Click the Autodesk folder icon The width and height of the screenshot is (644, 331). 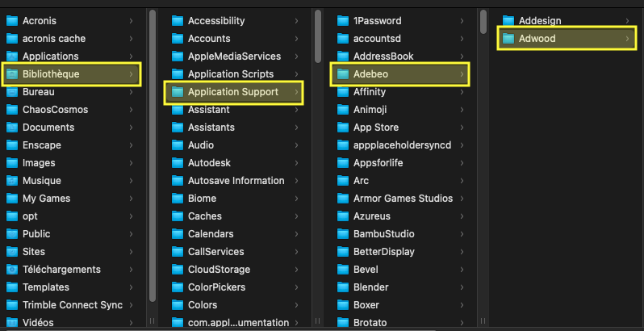tap(178, 163)
